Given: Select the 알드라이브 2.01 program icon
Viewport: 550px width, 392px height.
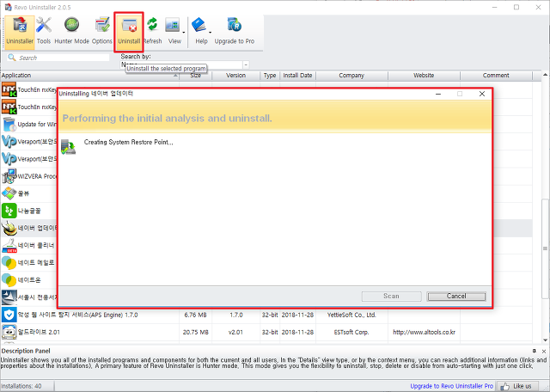Looking at the screenshot, I should (9, 332).
